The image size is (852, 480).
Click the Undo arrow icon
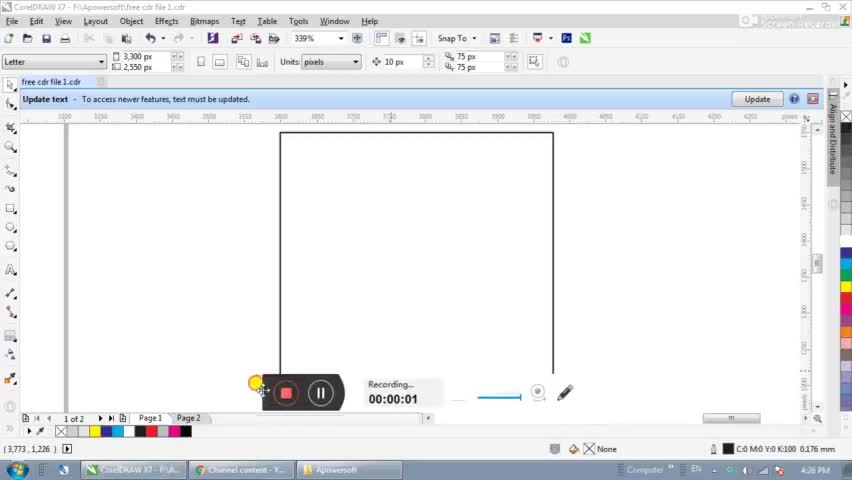(x=150, y=38)
